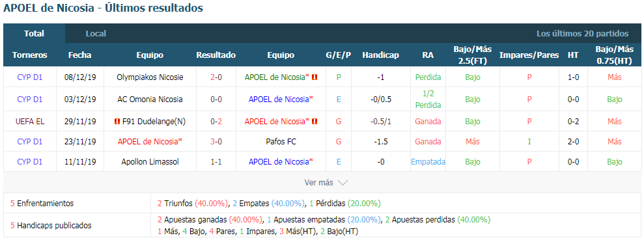The width and height of the screenshot is (644, 240).
Task: Click the Ver más chevron arrow
Action: click(x=343, y=183)
